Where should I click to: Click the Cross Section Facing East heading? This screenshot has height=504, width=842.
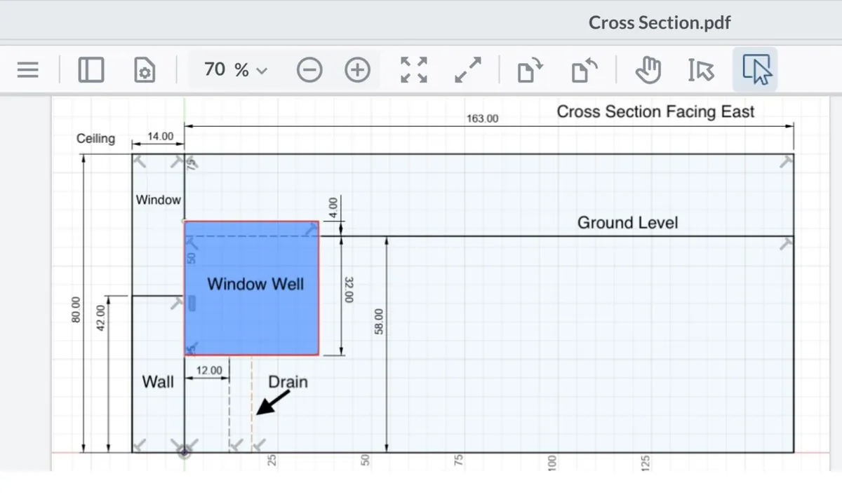(655, 112)
